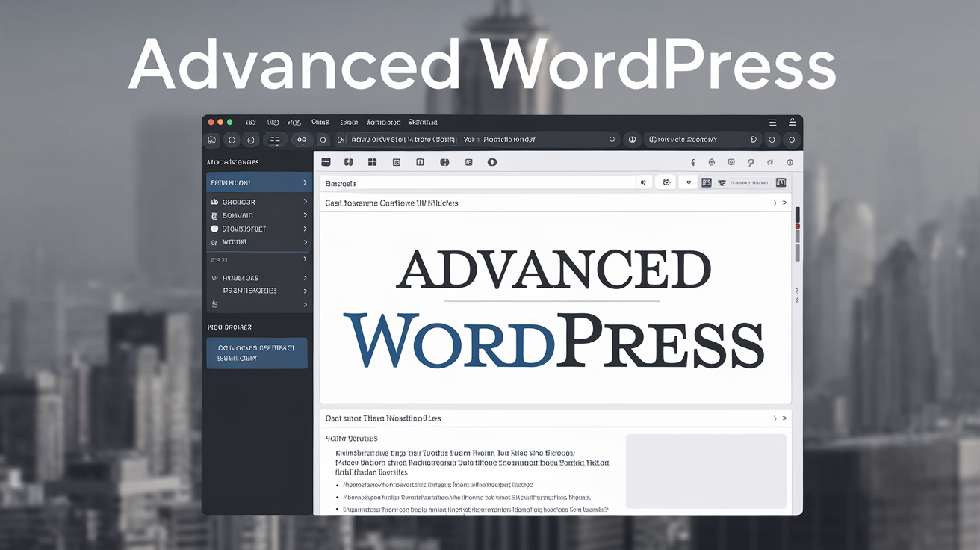Viewport: 980px width, 550px height.
Task: Toggle the double-circle pill switch in the browser toolbar
Action: (301, 139)
